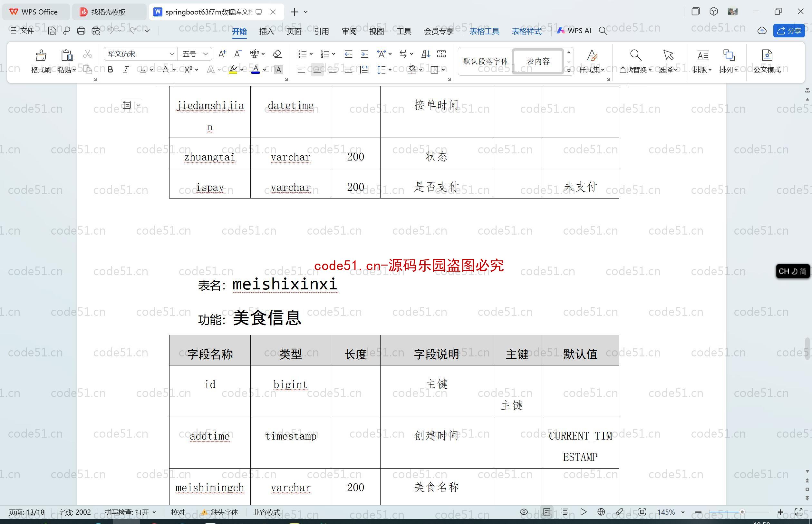Click the CH 简 input method indicator

(x=792, y=271)
